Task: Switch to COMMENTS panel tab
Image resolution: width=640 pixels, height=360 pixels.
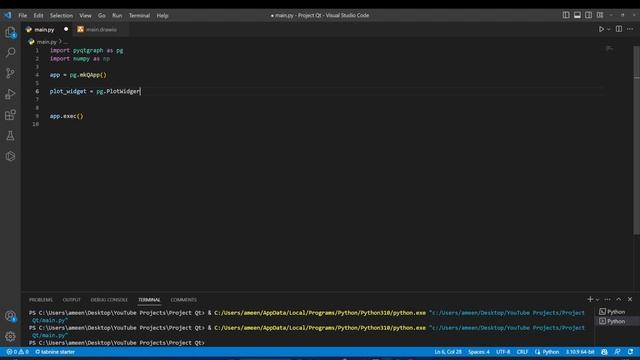Action: [x=184, y=300]
